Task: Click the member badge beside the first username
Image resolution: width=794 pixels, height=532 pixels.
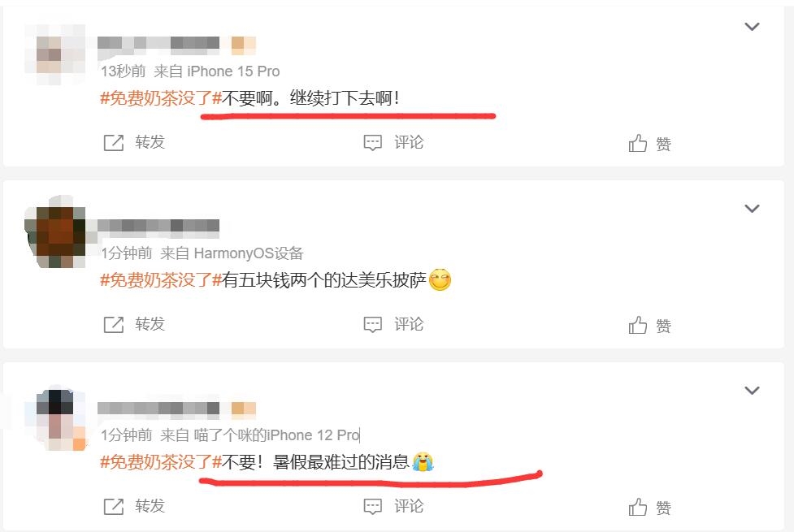Action: point(244,45)
